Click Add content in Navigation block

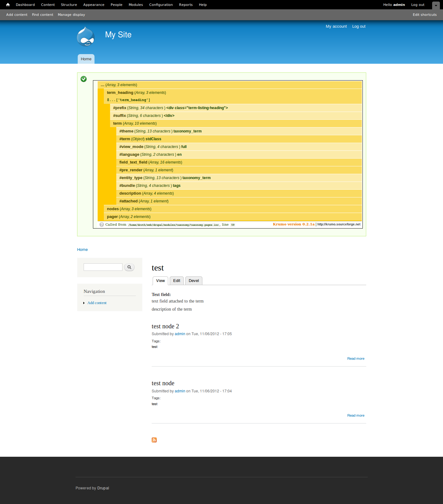click(97, 303)
